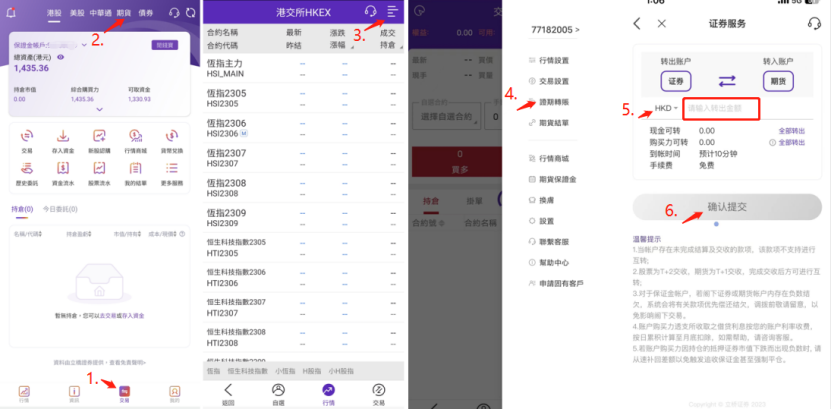The image size is (831, 409).
Task: Toggle the eye icon beside 總資產(港元)
Action: pos(60,57)
